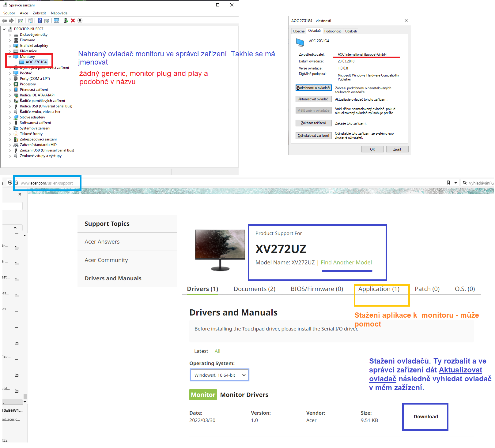Click the Firmware chip icon
Screen dimensions: 495x448
tap(16, 40)
